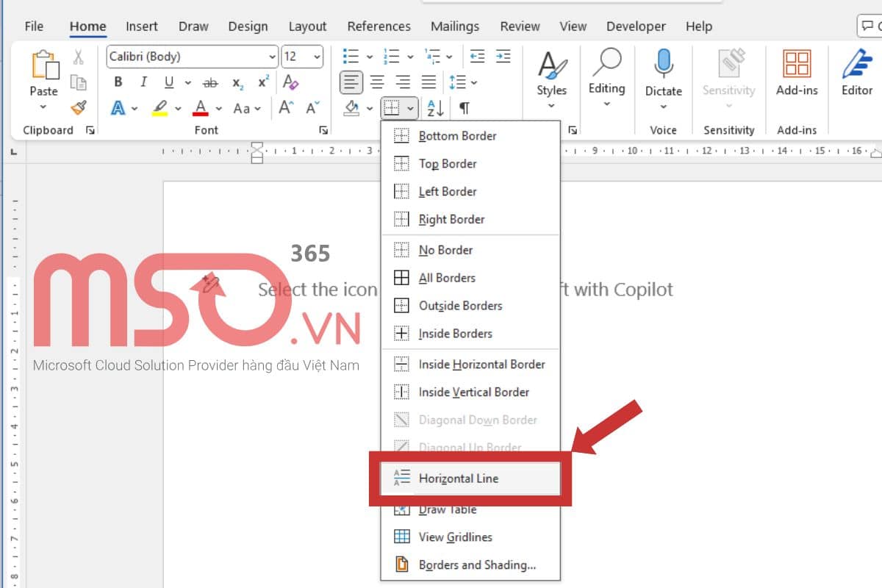Click the Sort A-Z icon
The width and height of the screenshot is (882, 588).
[435, 108]
